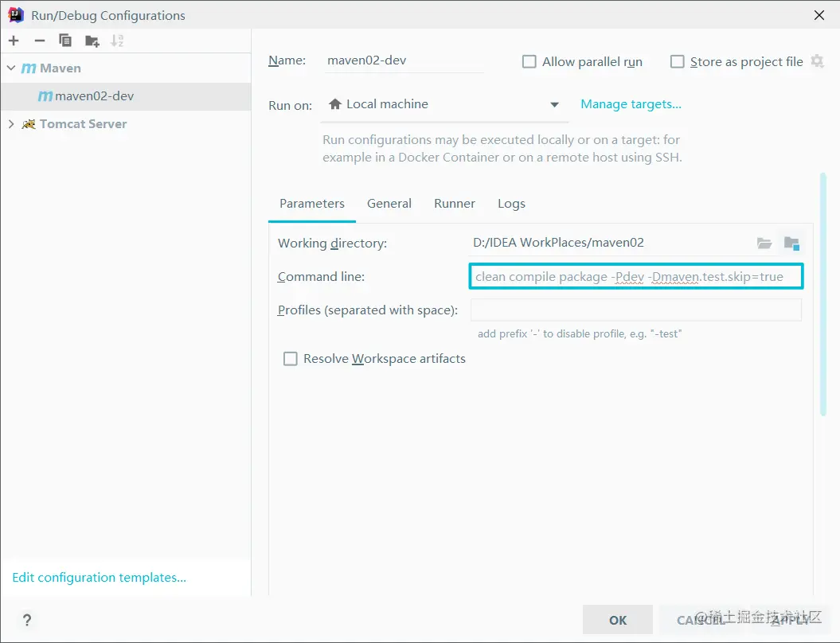The image size is (840, 643).
Task: Click the IntelliJ IDEA logo in title bar
Action: coord(16,15)
